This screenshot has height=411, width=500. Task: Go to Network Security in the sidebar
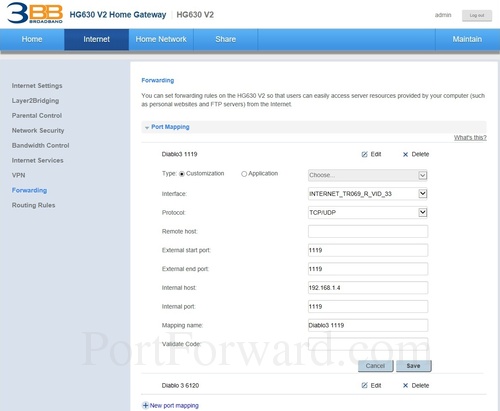tap(38, 130)
